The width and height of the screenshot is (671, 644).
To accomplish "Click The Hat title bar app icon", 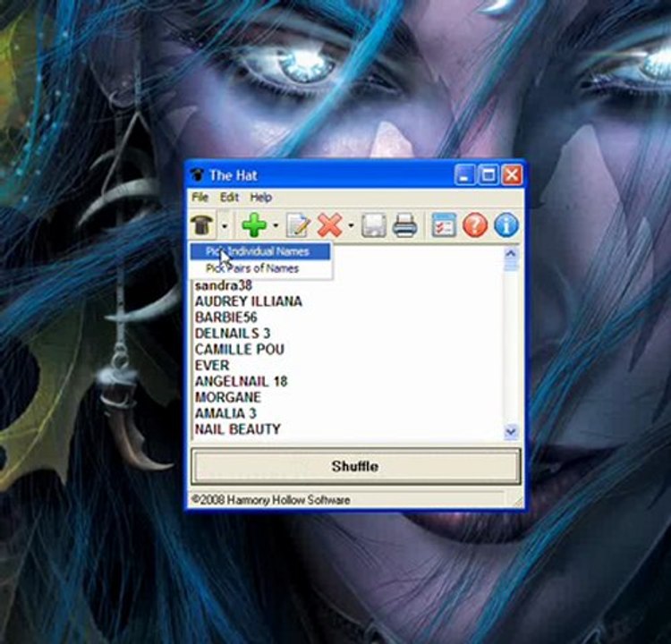I will (198, 175).
